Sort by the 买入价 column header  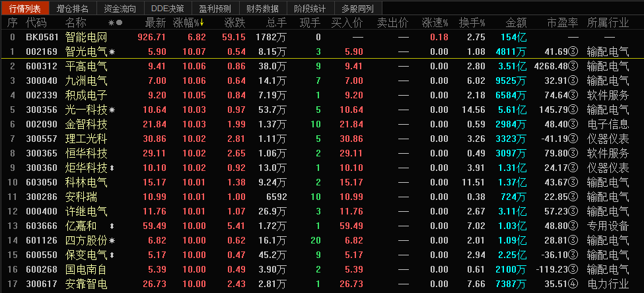(347, 23)
